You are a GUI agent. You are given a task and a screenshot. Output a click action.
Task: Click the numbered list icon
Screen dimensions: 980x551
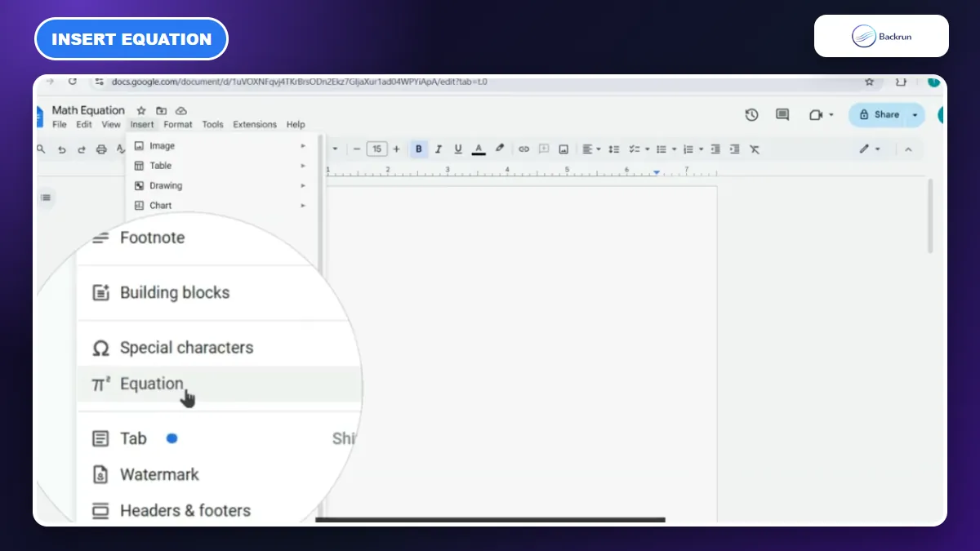(x=688, y=149)
